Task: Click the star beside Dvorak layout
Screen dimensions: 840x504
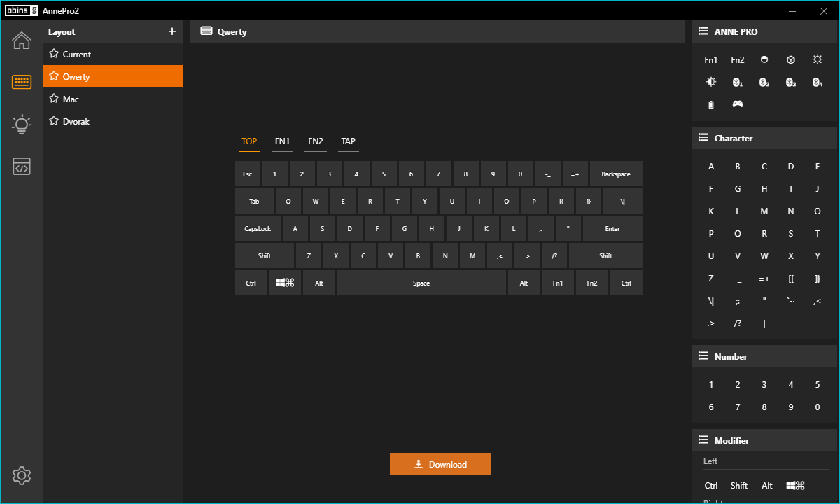Action: point(54,121)
